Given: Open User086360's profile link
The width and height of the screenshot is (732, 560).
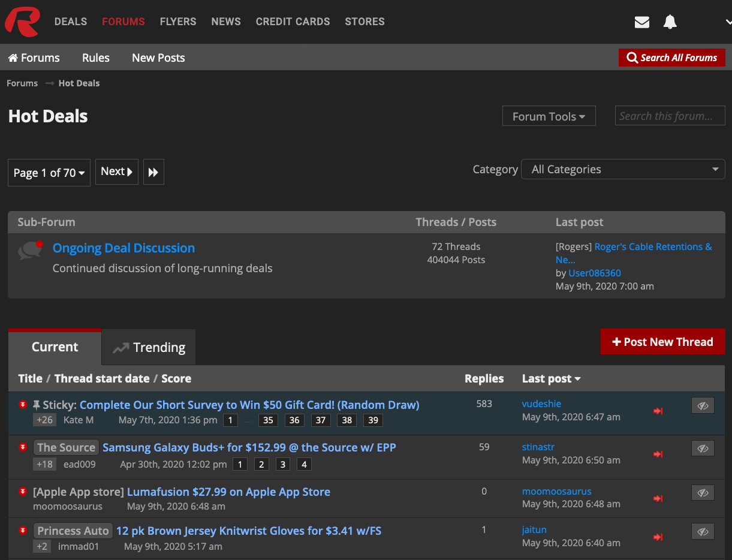Looking at the screenshot, I should tap(594, 273).
